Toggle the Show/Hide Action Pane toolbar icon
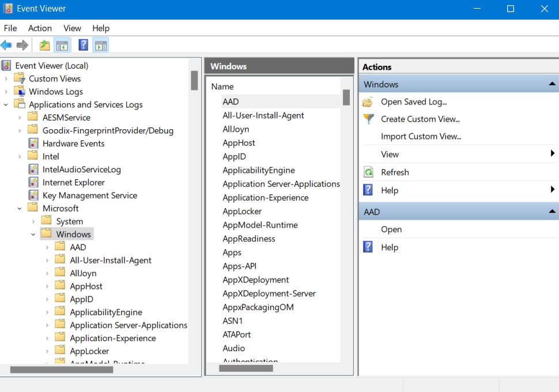The width and height of the screenshot is (559, 392). [101, 46]
